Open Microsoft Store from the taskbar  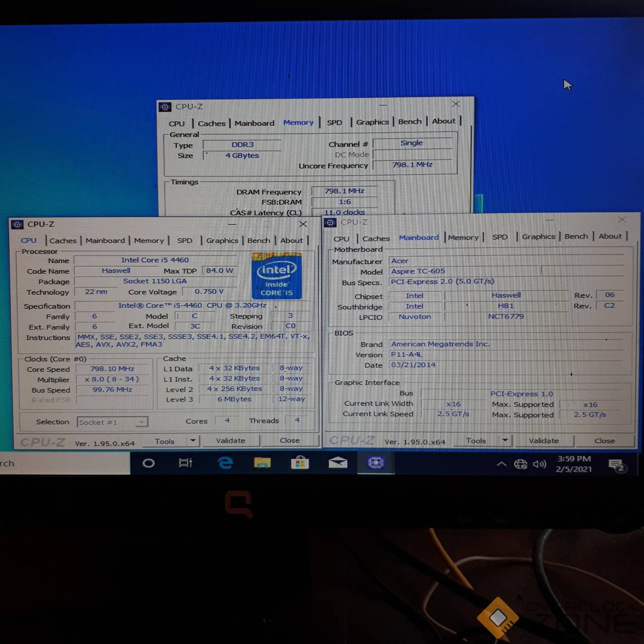300,462
